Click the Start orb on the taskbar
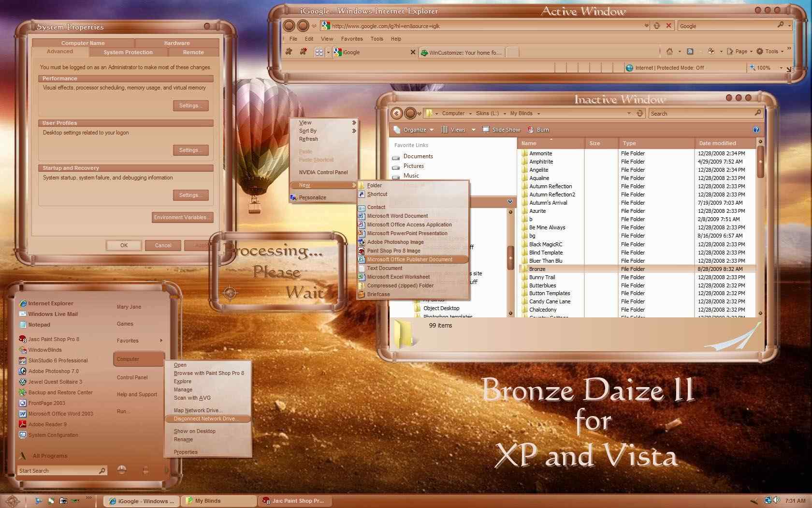 [x=13, y=501]
